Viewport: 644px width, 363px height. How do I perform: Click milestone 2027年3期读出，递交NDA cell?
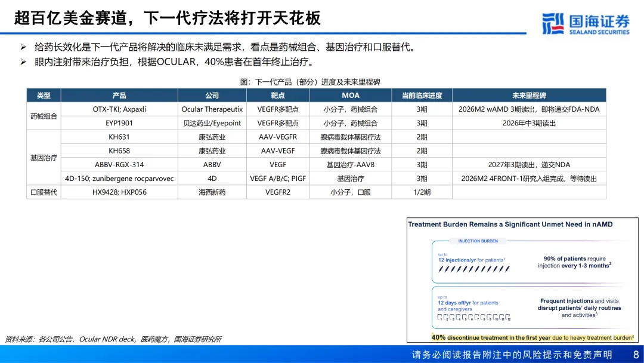click(529, 164)
